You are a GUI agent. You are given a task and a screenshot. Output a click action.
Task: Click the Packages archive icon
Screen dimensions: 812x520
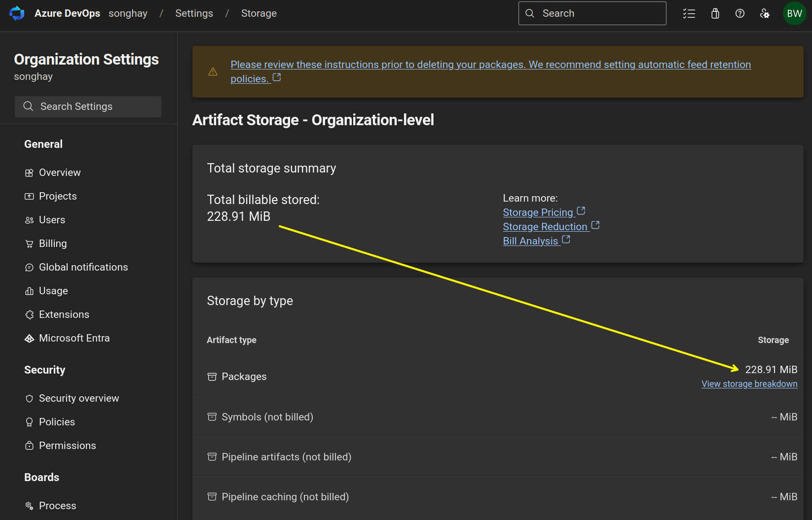pos(212,377)
